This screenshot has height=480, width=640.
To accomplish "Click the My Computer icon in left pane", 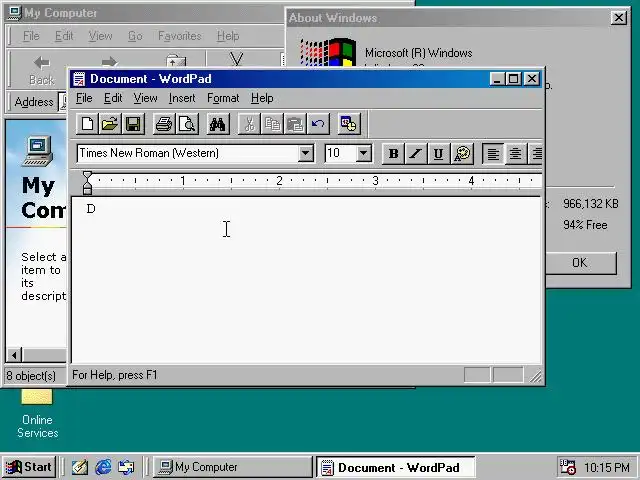I will [38, 151].
